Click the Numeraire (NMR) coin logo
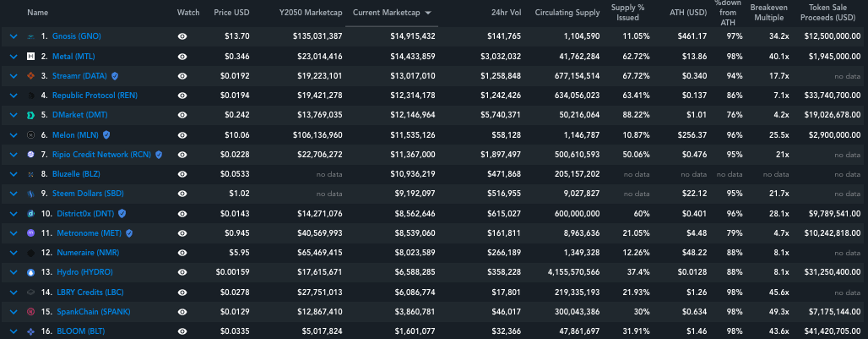The width and height of the screenshot is (868, 339). (x=31, y=253)
